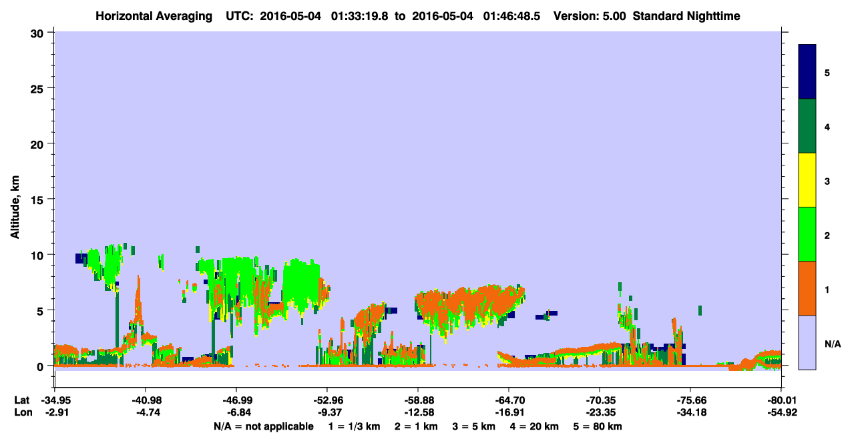Click the end time '01:46:48.5' in title
The image size is (868, 445).
pyautogui.click(x=511, y=15)
